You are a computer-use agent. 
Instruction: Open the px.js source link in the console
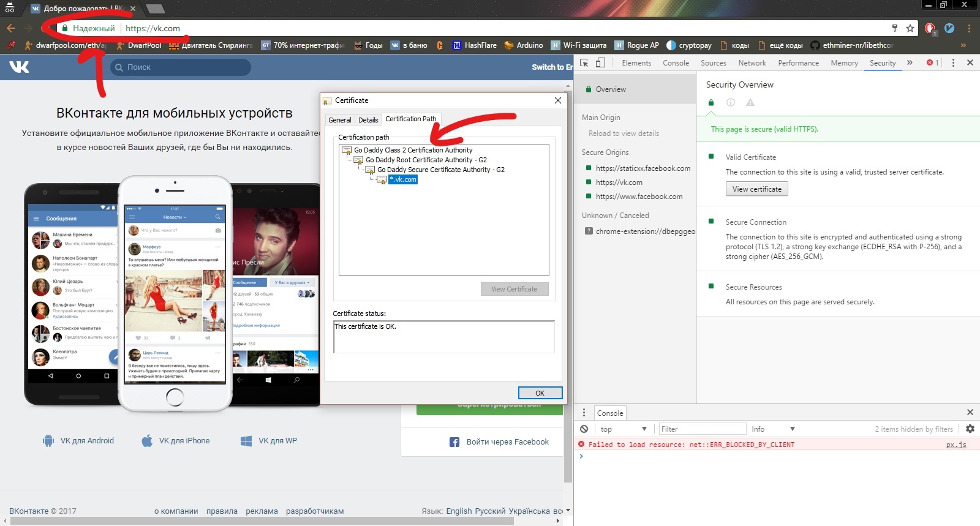956,445
